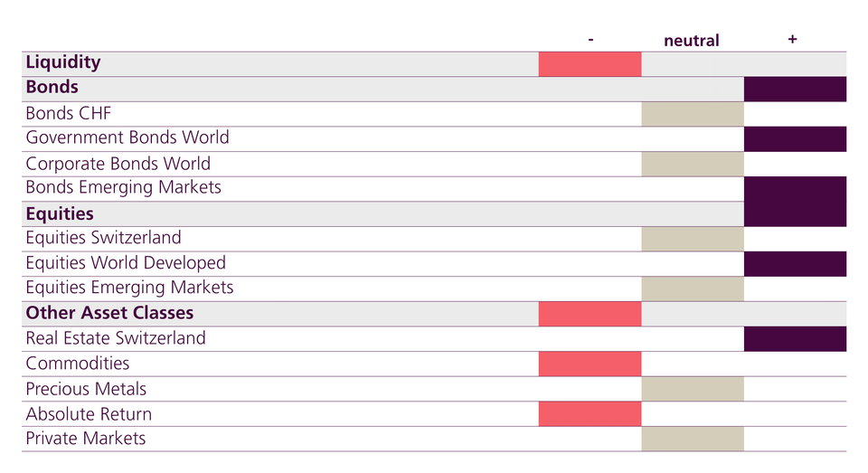
Task: Click the minus column header
Action: (x=590, y=40)
